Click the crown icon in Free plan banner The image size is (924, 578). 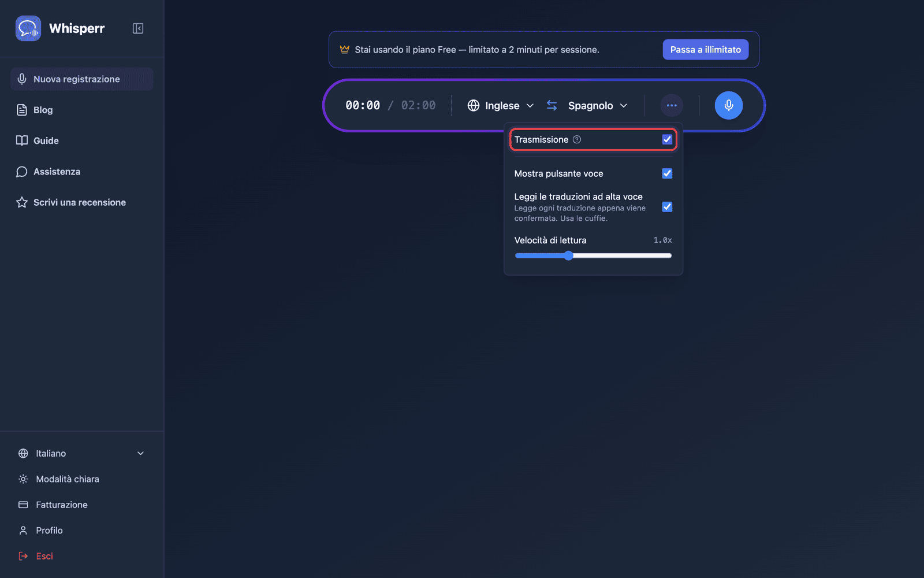click(345, 50)
